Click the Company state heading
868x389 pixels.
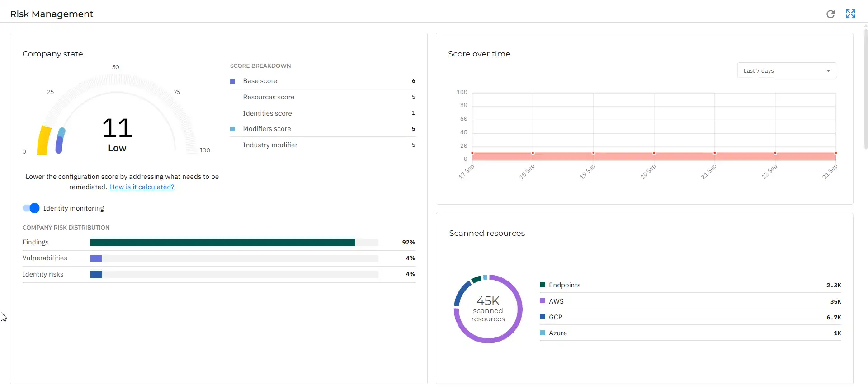pyautogui.click(x=53, y=54)
